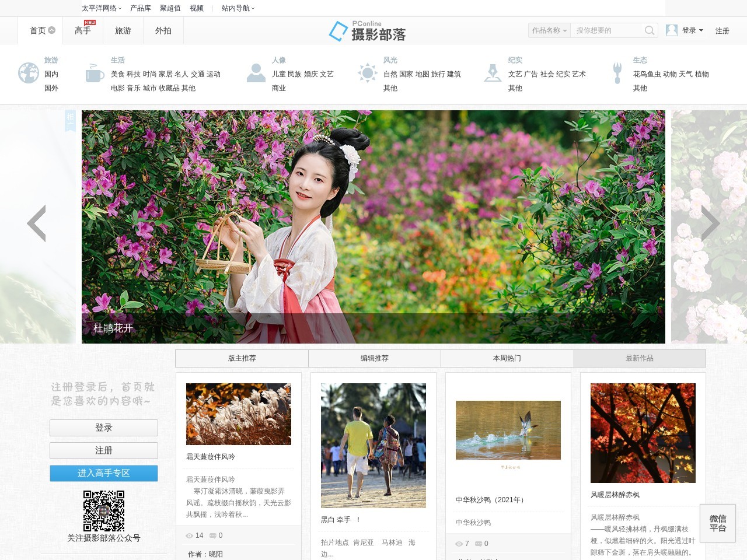The image size is (747, 560).
Task: Advance carousel with right arrow
Action: tap(710, 223)
